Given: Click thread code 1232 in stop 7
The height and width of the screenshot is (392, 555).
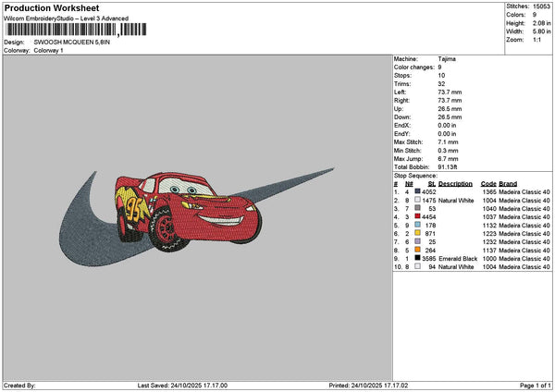Looking at the screenshot, I should click(489, 242).
